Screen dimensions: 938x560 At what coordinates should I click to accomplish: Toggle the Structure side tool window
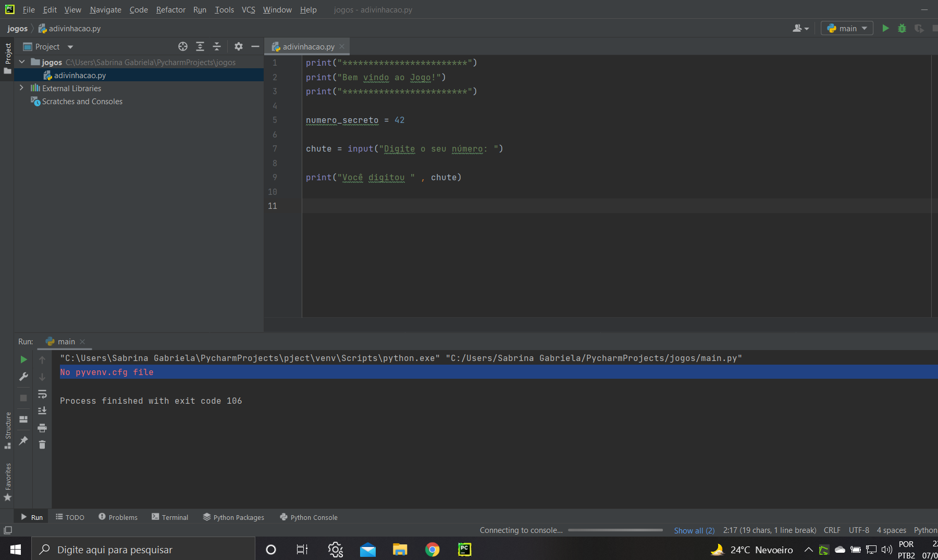pos(7,430)
